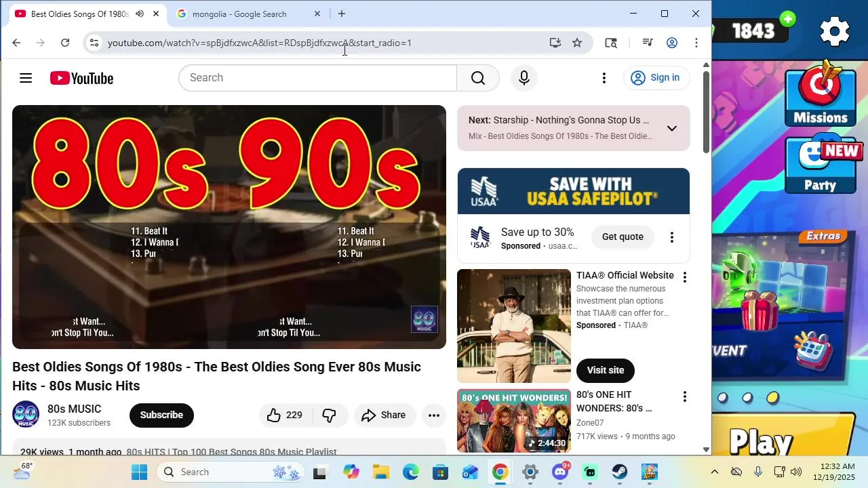Click the Sign in button
The width and height of the screenshot is (868, 488).
(656, 78)
